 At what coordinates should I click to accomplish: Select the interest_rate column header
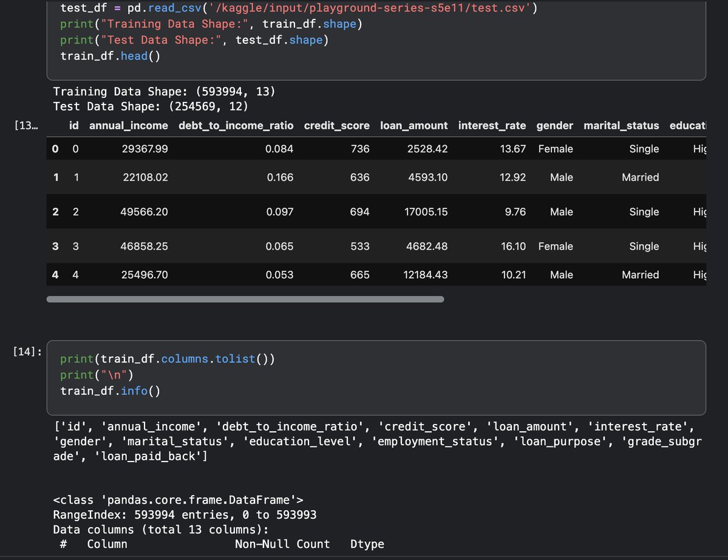[492, 126]
